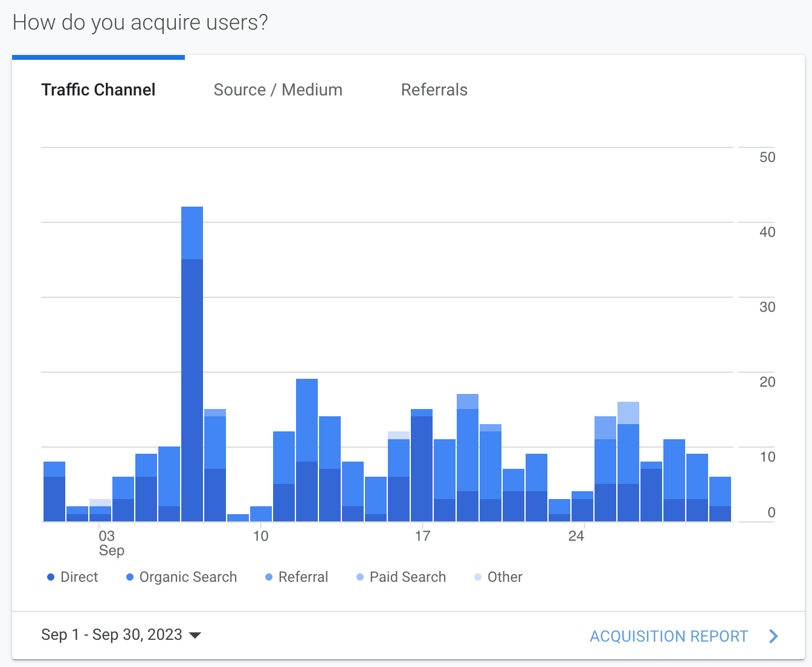This screenshot has width=812, height=667.
Task: Click the 17 axis date label
Action: tap(422, 536)
